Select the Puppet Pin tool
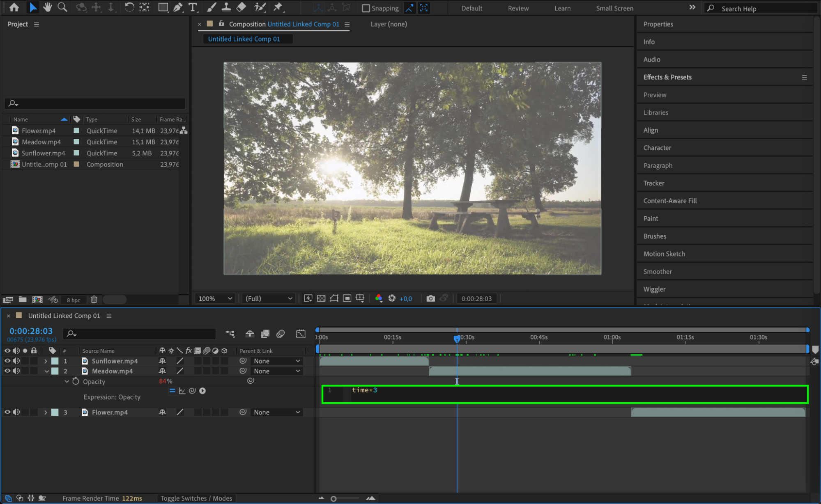 click(278, 7)
